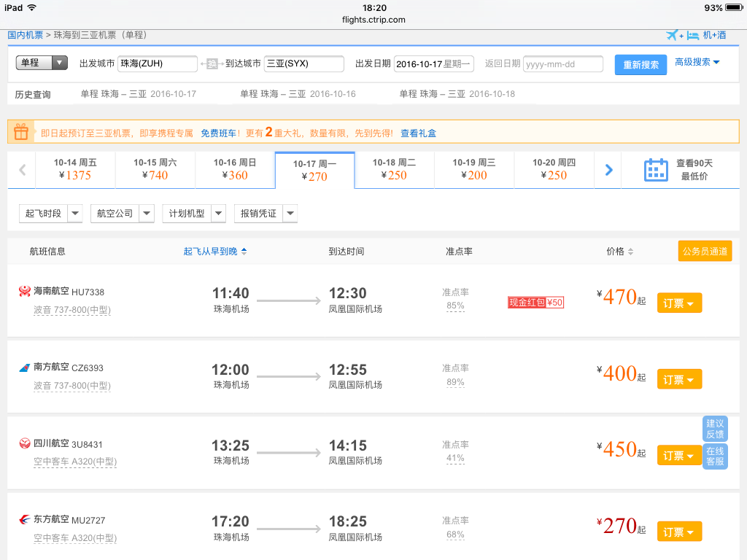This screenshot has height=560, width=747.
Task: Select the 10-16 周日 date tab
Action: click(x=235, y=169)
